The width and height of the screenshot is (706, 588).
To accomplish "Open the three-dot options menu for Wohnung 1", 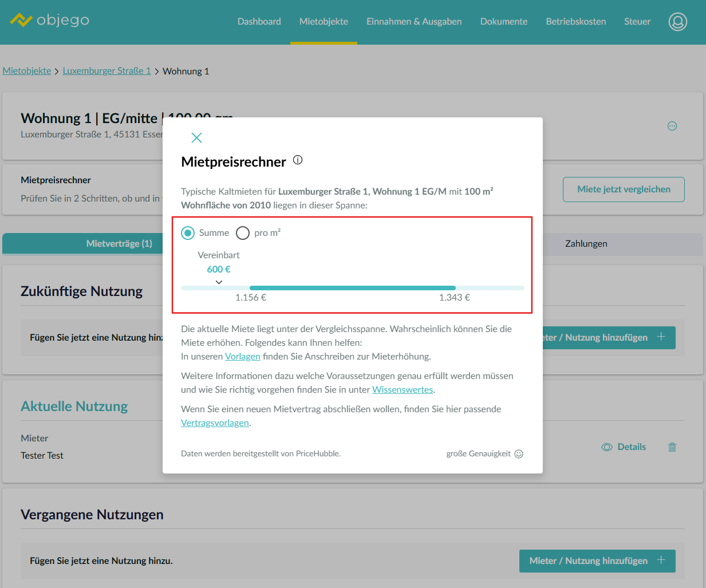I will (672, 126).
